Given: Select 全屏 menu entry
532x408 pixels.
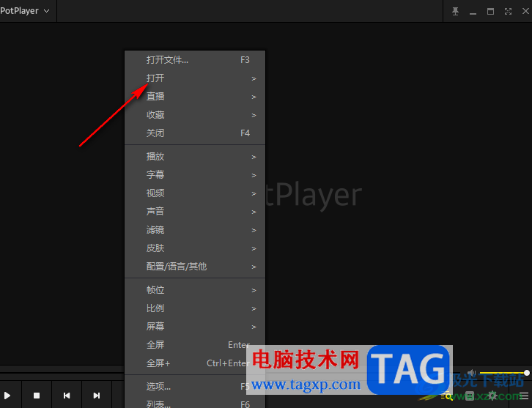Looking at the screenshot, I should 195,345.
